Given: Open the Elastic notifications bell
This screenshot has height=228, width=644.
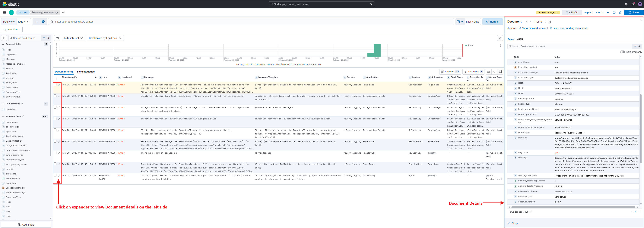Looking at the screenshot, I should pos(633,4).
